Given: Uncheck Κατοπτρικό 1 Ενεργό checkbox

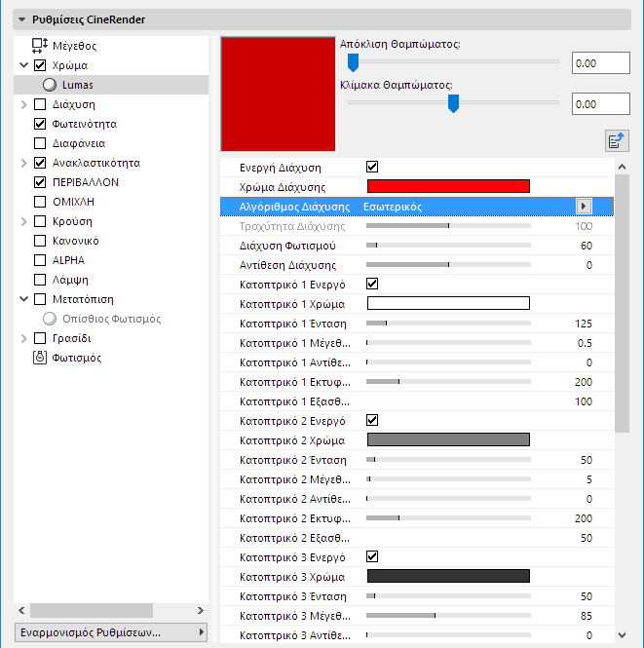Looking at the screenshot, I should pyautogui.click(x=372, y=284).
